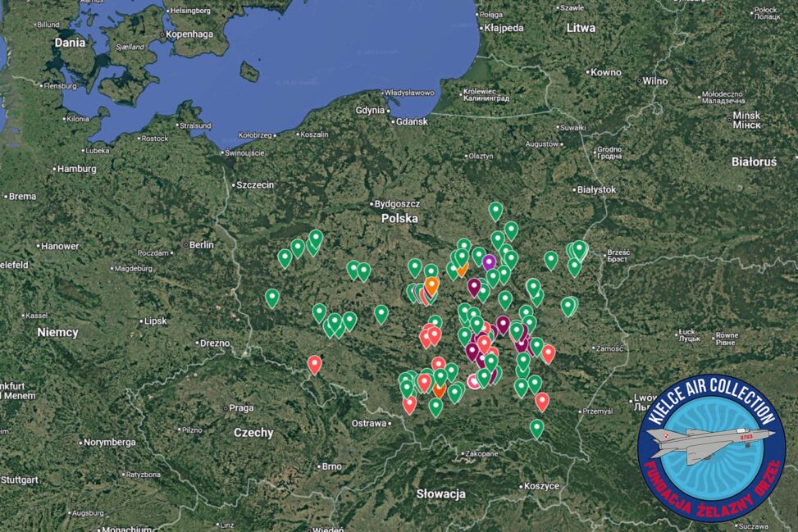Click the isolated red pin near Czech border

(314, 363)
